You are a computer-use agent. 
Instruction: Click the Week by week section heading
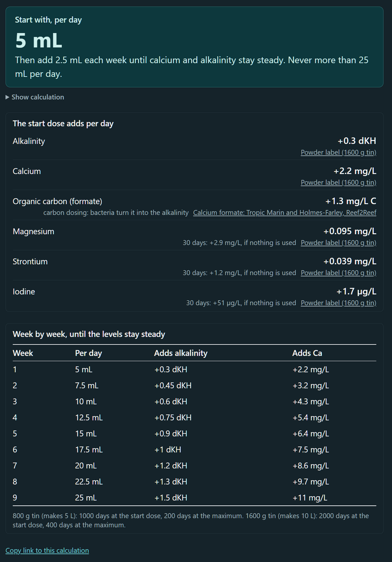[89, 334]
